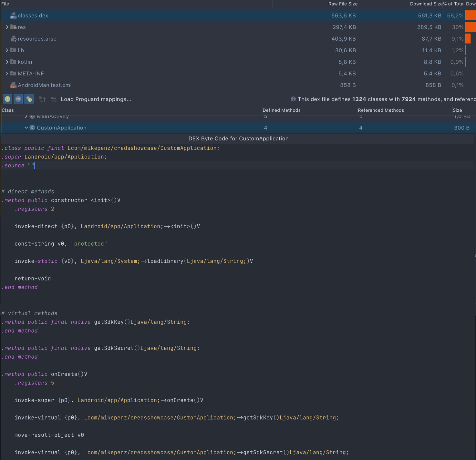Image resolution: width=476 pixels, height=460 pixels.
Task: Click the res folder icon
Action: pos(13,27)
